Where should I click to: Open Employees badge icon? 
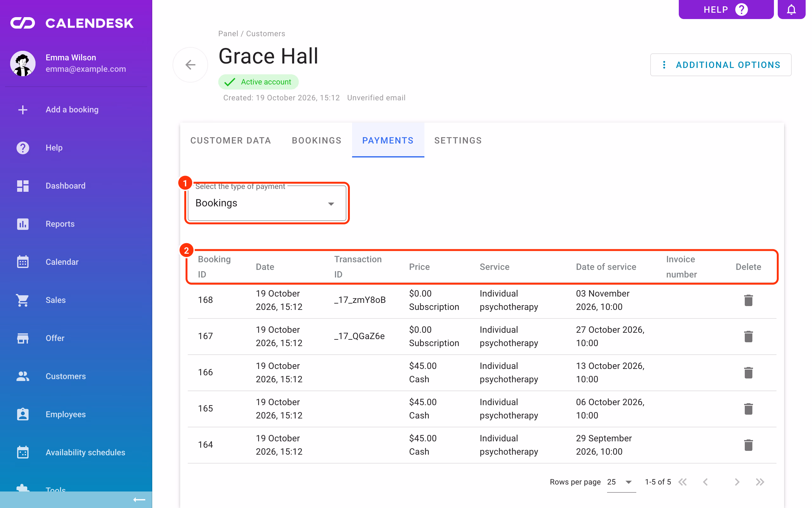click(x=23, y=414)
